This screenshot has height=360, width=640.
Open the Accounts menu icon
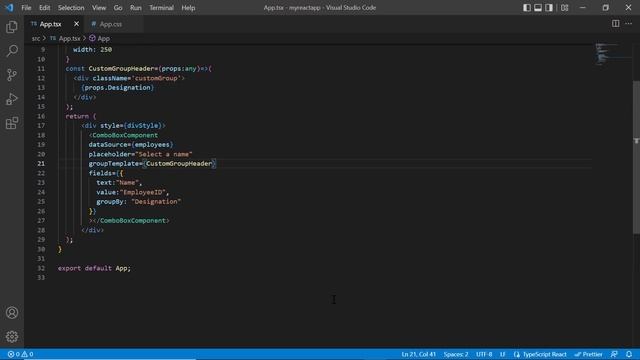12,313
